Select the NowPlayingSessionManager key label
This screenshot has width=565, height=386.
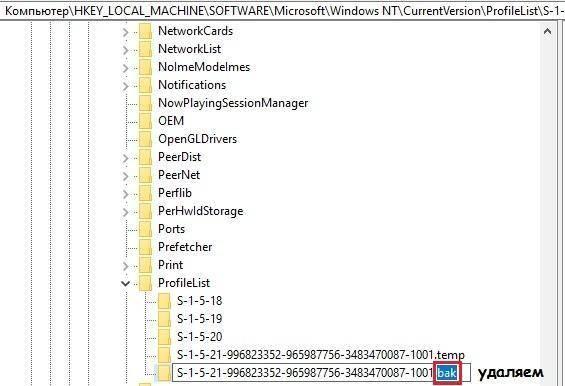click(233, 103)
